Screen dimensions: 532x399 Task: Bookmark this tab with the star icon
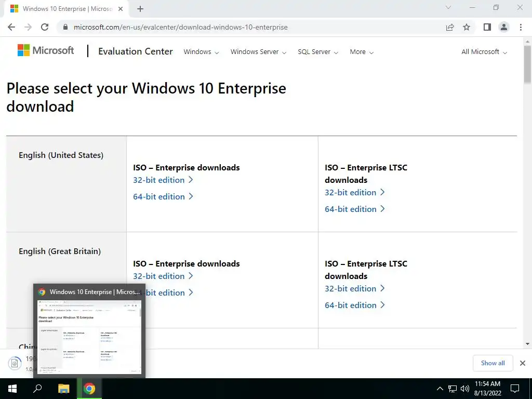[467, 27]
